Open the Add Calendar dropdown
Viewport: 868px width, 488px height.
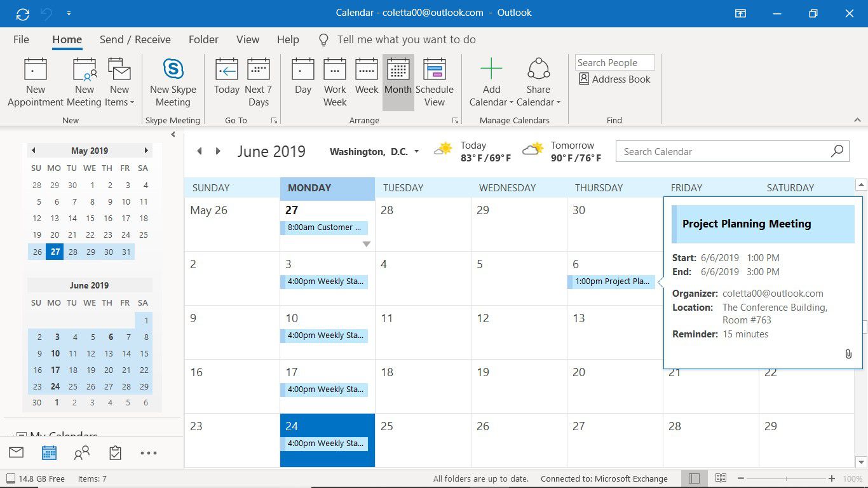(x=491, y=83)
